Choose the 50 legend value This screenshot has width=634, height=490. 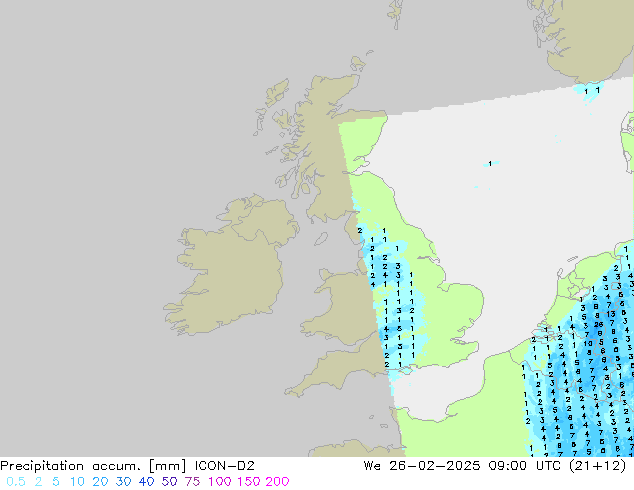169,482
